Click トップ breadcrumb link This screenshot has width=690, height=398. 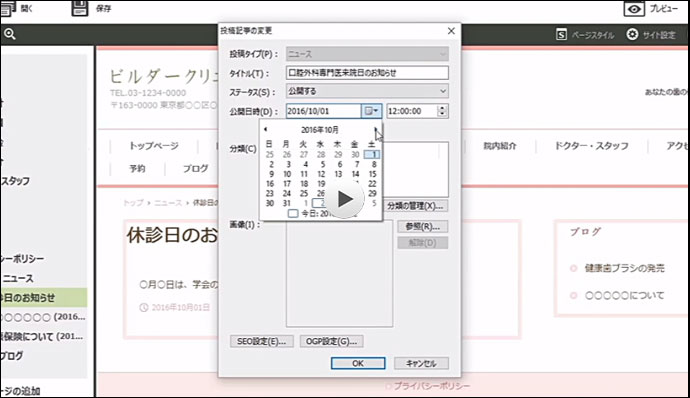(x=133, y=203)
